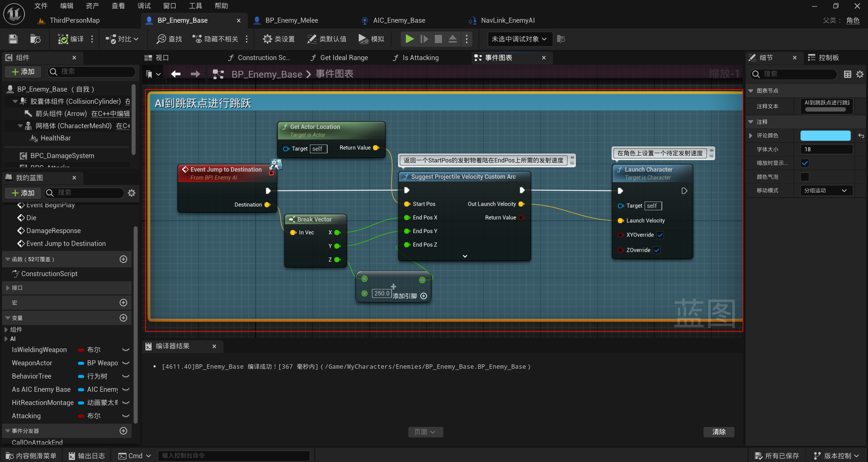Click the blue comment color swatch
The image size is (868, 462).
[x=825, y=136]
